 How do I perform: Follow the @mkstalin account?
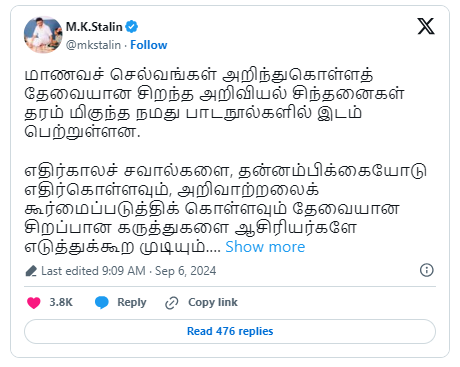[149, 45]
